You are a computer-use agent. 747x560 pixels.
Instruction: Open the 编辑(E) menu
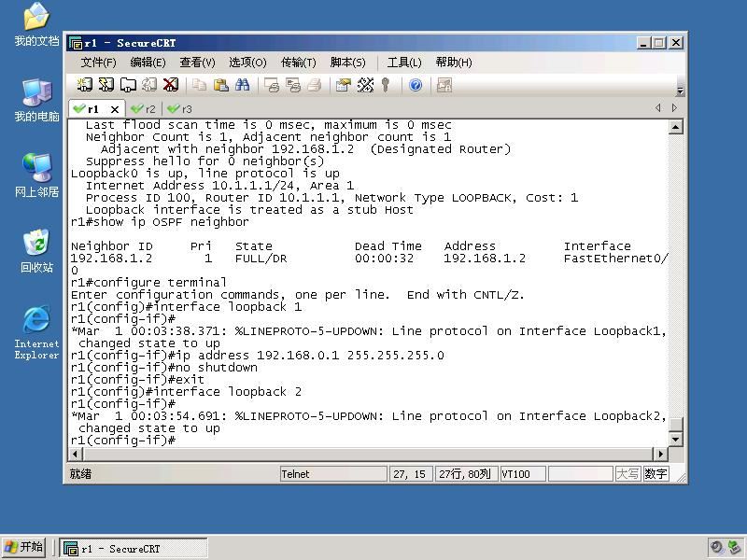point(148,63)
